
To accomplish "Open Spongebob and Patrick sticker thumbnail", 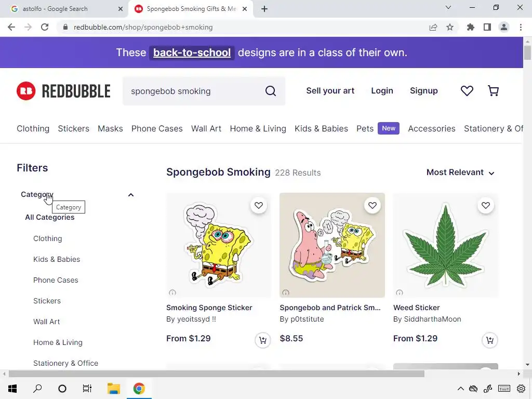I will click(332, 245).
